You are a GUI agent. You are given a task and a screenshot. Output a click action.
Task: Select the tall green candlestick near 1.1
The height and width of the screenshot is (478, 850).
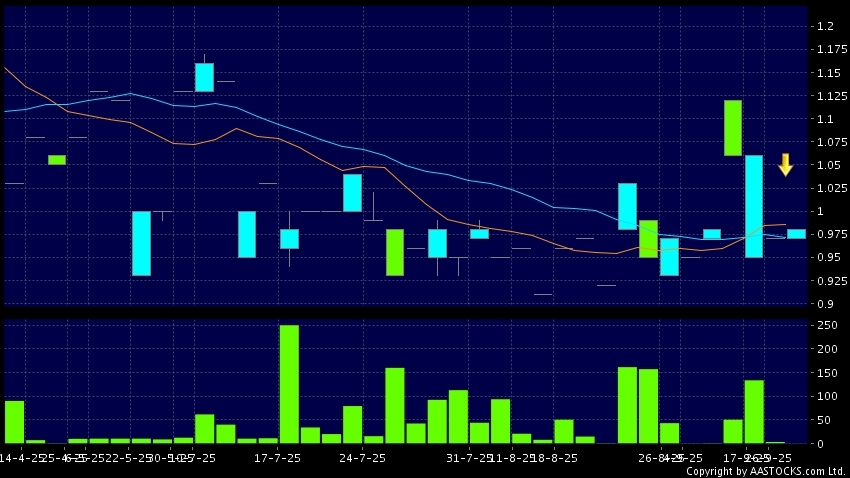click(732, 128)
